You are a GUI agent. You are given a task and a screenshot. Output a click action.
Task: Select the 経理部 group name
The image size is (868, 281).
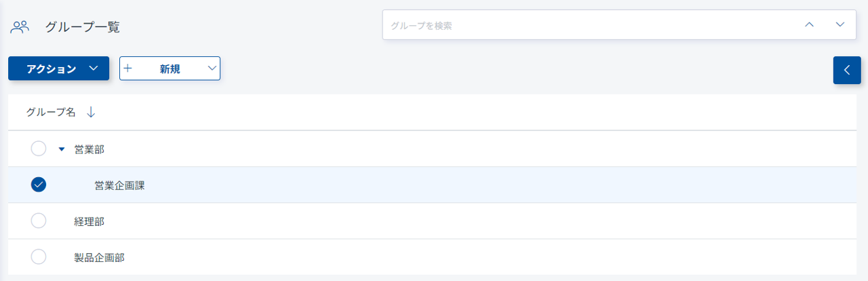[x=89, y=221]
